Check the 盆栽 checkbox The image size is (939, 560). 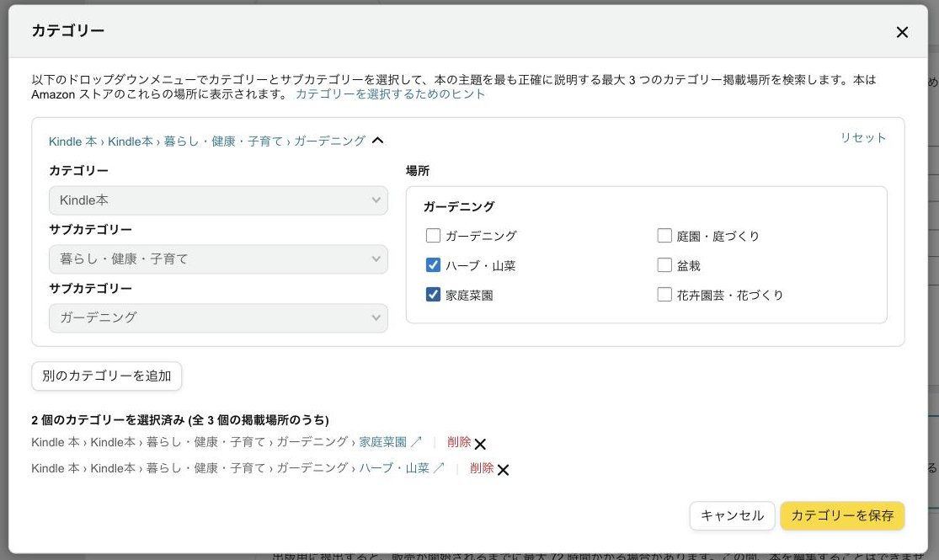664,264
